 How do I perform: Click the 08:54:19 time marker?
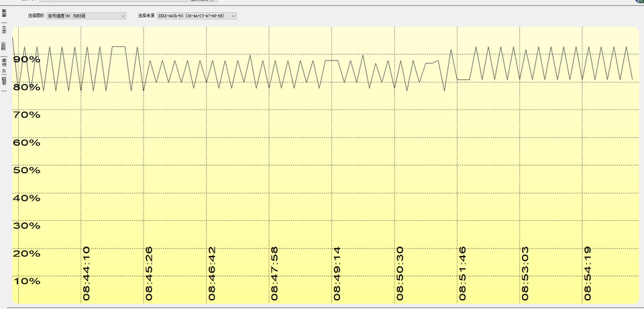[588, 273]
